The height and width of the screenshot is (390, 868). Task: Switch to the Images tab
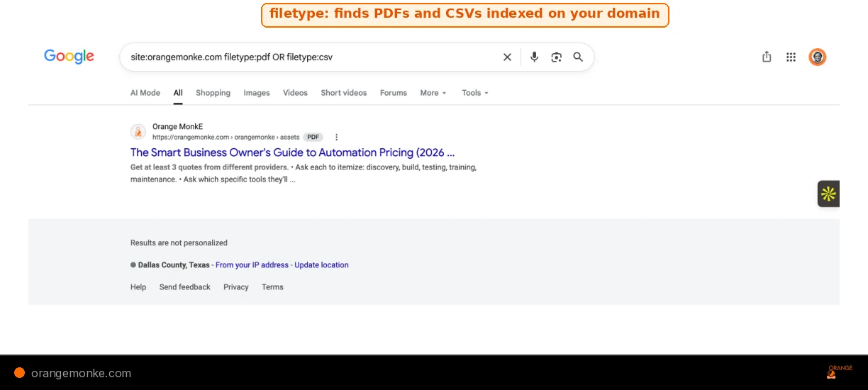tap(257, 93)
